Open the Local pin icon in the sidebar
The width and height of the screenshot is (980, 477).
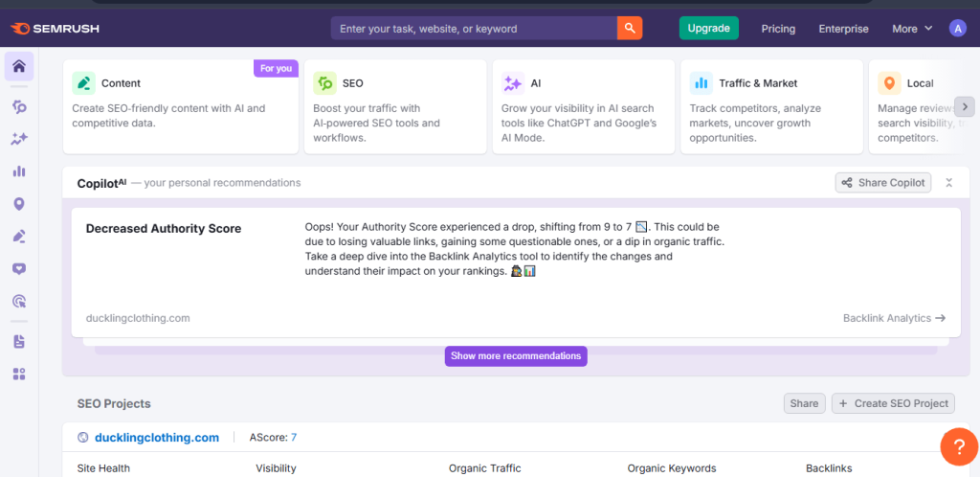pos(19,204)
